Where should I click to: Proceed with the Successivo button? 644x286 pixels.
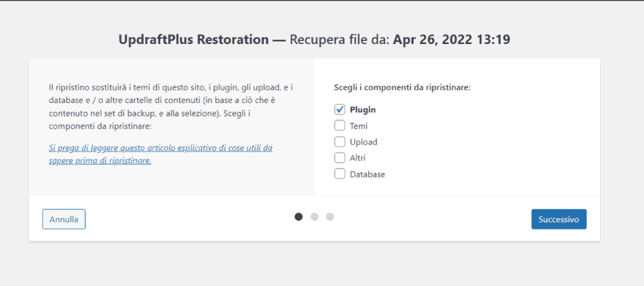pos(558,219)
